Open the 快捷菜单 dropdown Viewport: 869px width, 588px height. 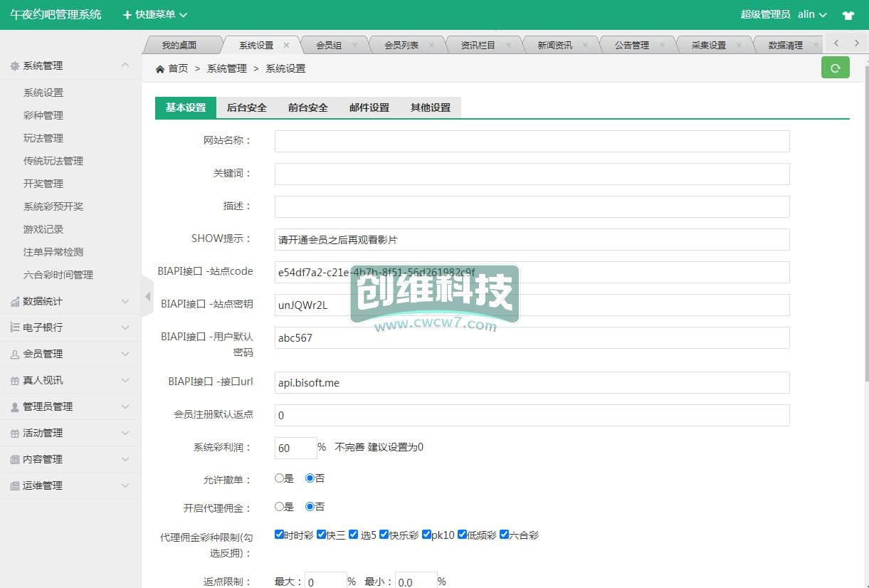coord(155,14)
